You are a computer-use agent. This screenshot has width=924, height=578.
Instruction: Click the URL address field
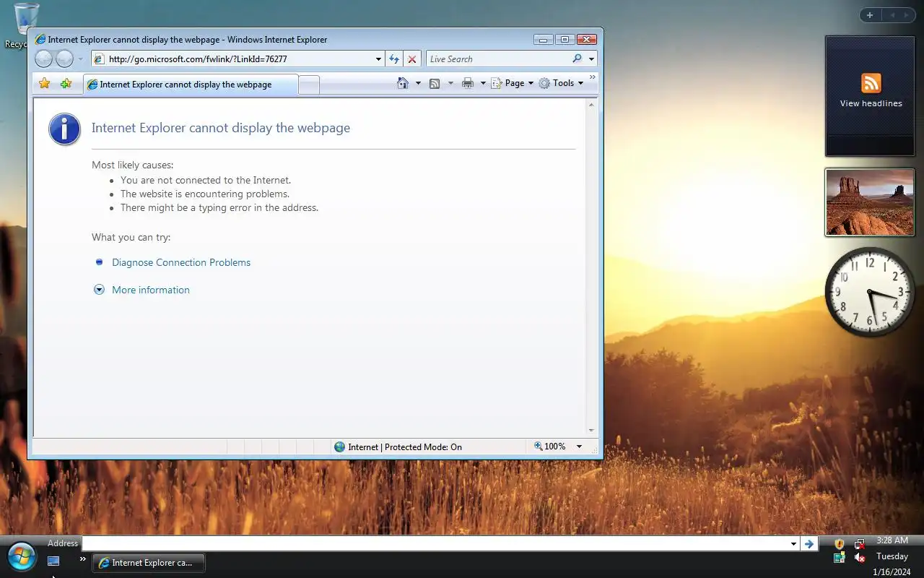[x=233, y=59]
